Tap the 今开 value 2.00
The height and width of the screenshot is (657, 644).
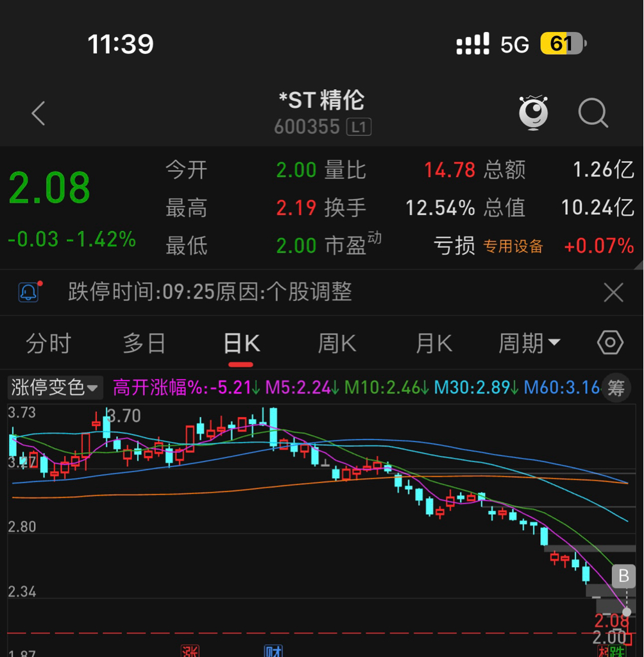(296, 170)
